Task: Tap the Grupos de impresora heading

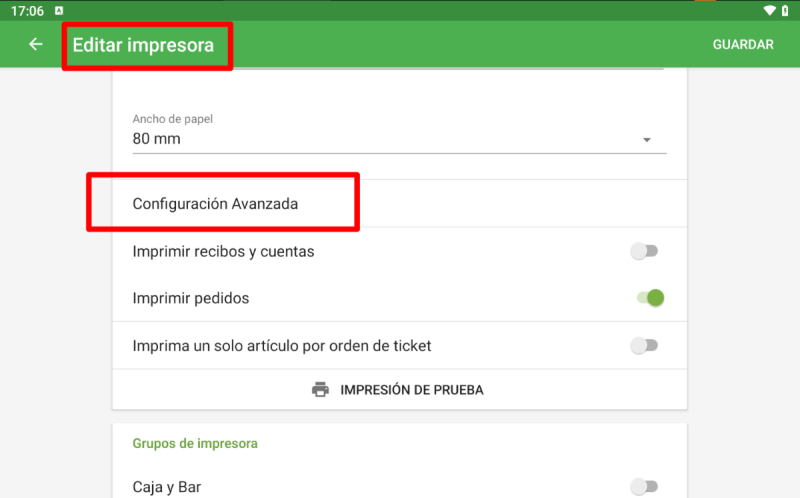Action: click(195, 443)
